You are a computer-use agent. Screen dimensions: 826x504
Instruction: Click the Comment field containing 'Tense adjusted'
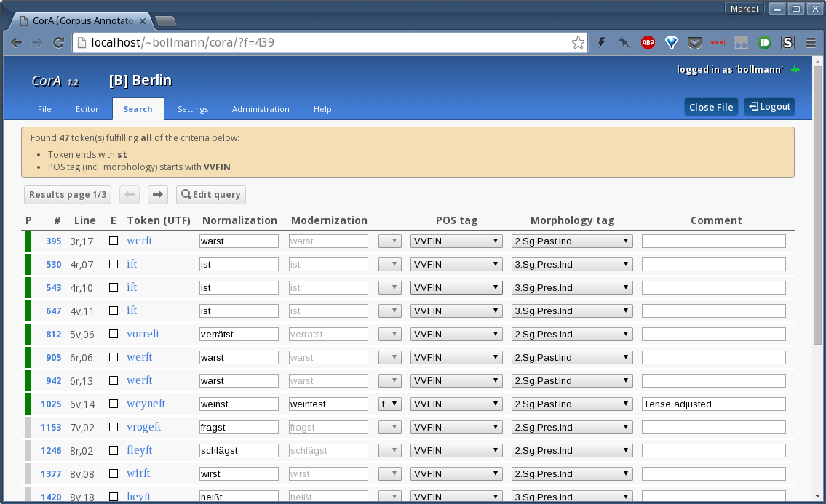[713, 404]
